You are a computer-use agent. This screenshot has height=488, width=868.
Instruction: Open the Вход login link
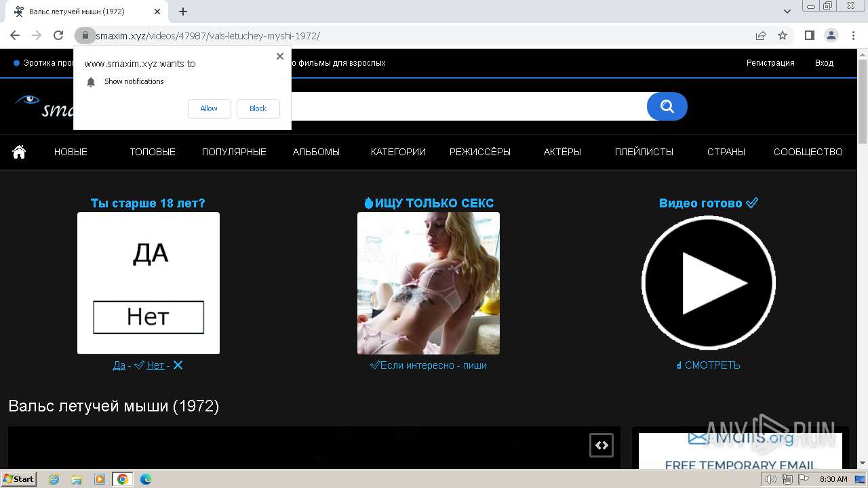[824, 63]
